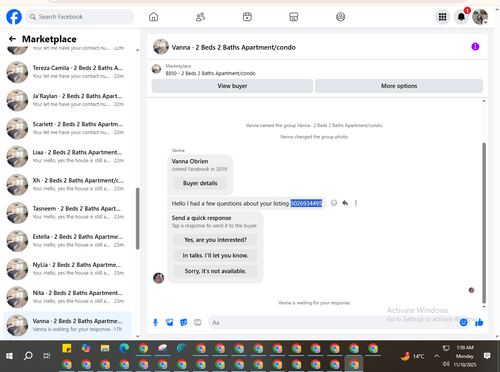Show hidden system tray icons chevron

[436, 356]
